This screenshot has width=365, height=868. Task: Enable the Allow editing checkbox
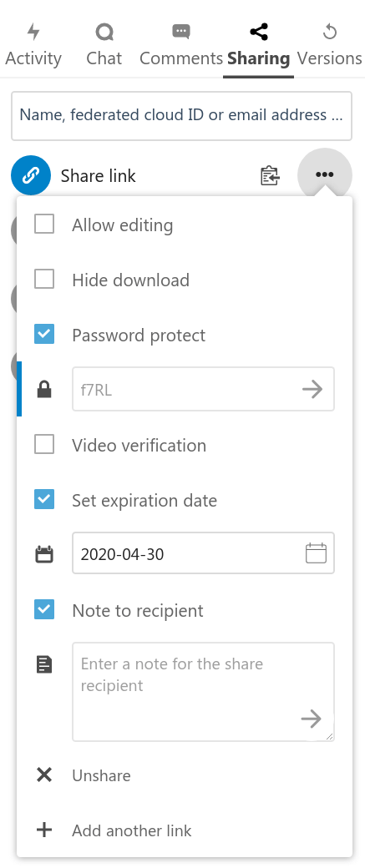[44, 225]
